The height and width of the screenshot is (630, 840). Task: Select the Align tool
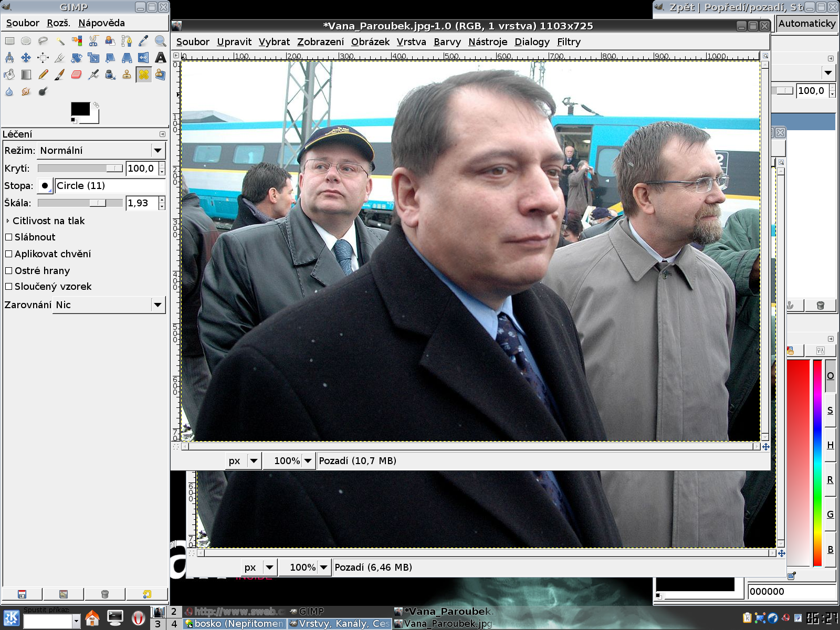[x=43, y=58]
